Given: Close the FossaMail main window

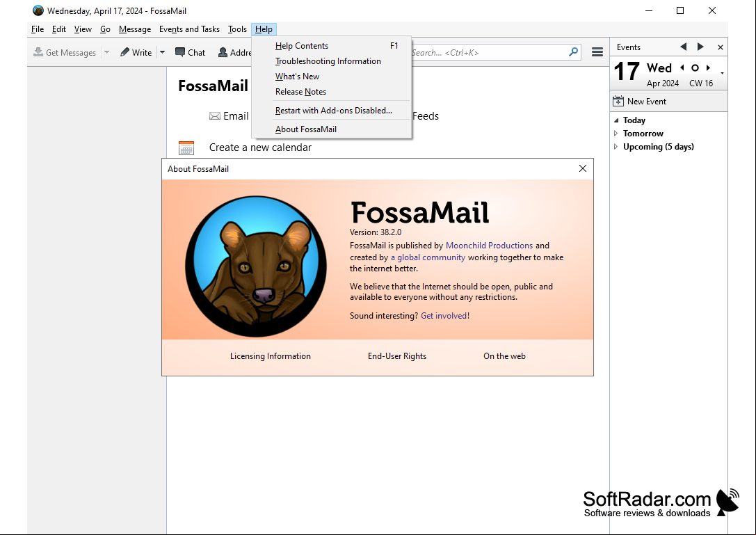Looking at the screenshot, I should coord(711,10).
